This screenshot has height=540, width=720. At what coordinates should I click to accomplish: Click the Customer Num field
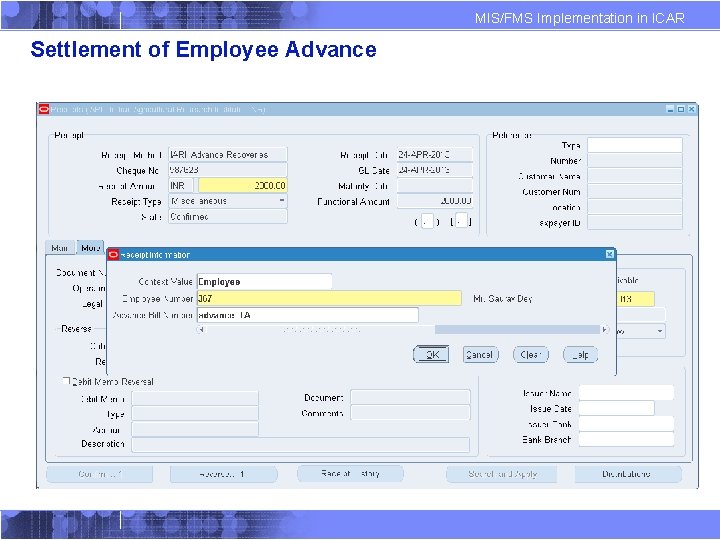[635, 191]
